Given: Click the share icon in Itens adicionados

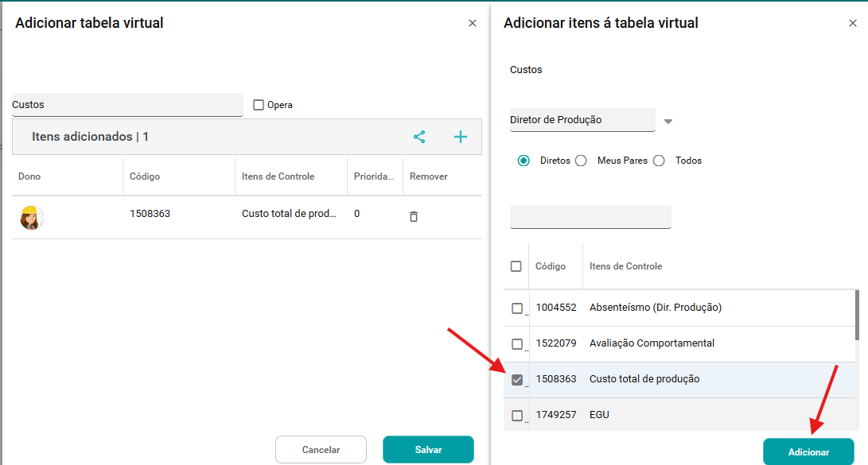Looking at the screenshot, I should coord(419,137).
